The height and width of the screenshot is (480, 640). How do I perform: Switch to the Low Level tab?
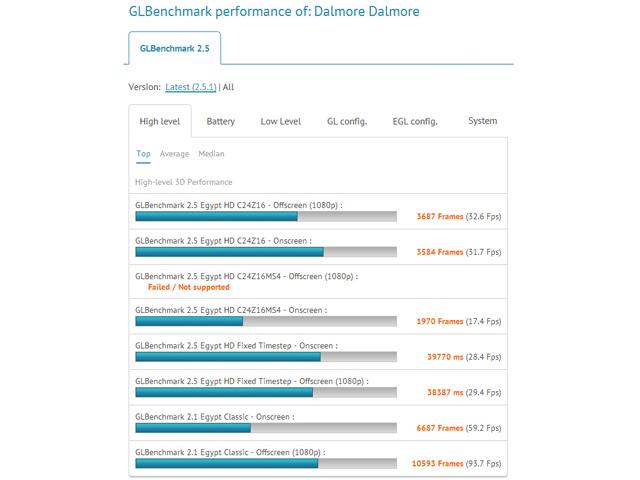281,121
